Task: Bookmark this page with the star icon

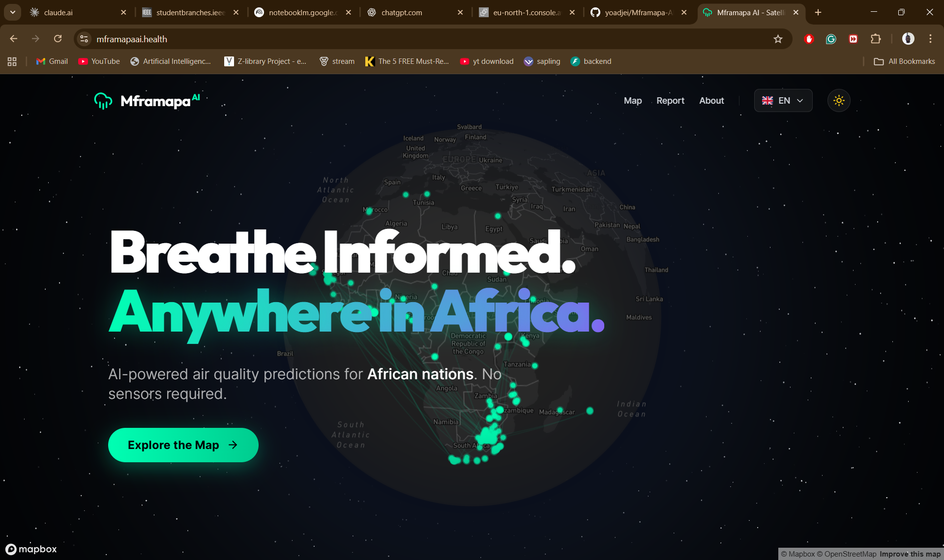Action: 778,39
